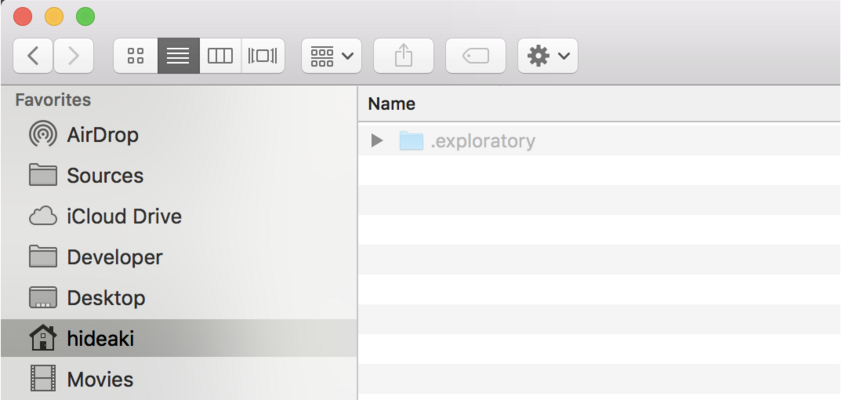Select Desktop in Favorites
845x400 pixels.
point(105,298)
